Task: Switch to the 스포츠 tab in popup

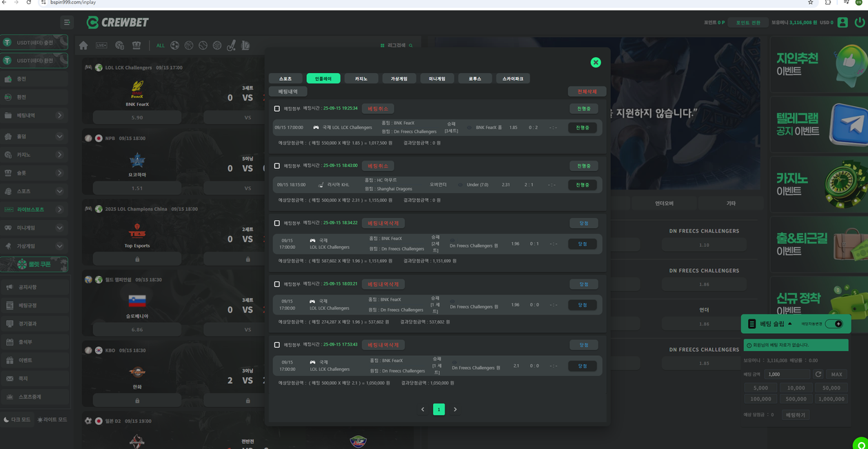Action: 285,79
